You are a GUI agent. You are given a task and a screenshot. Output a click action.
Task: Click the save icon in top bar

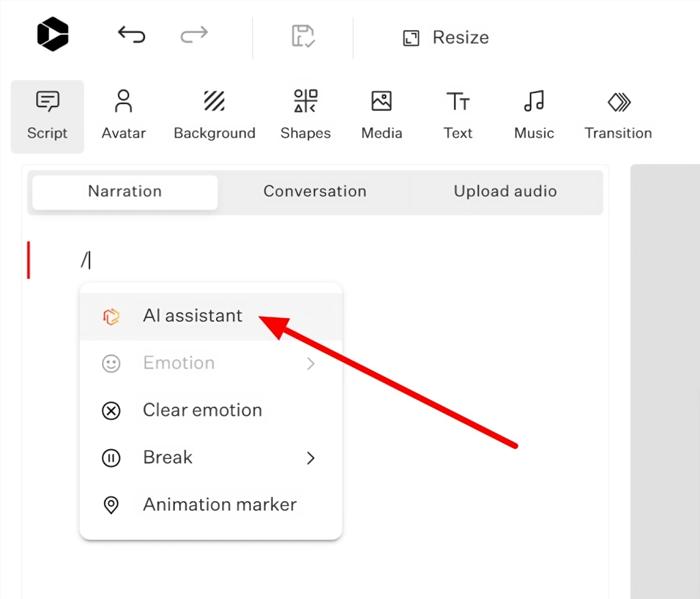303,36
